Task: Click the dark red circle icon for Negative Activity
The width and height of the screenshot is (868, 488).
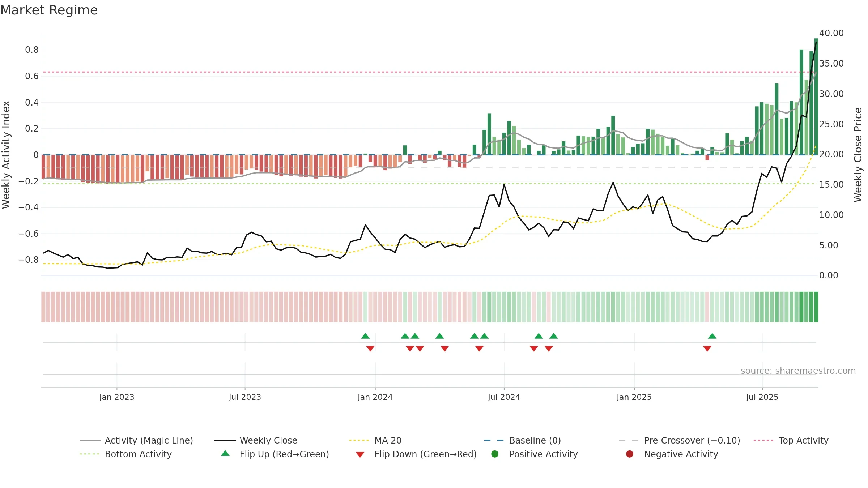Action: 630,454
